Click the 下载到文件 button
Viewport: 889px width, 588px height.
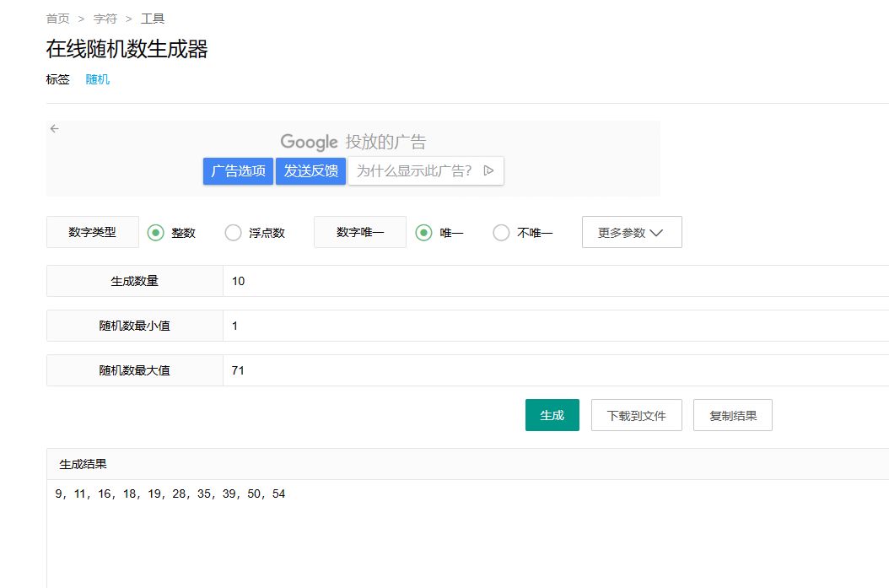[x=636, y=416]
